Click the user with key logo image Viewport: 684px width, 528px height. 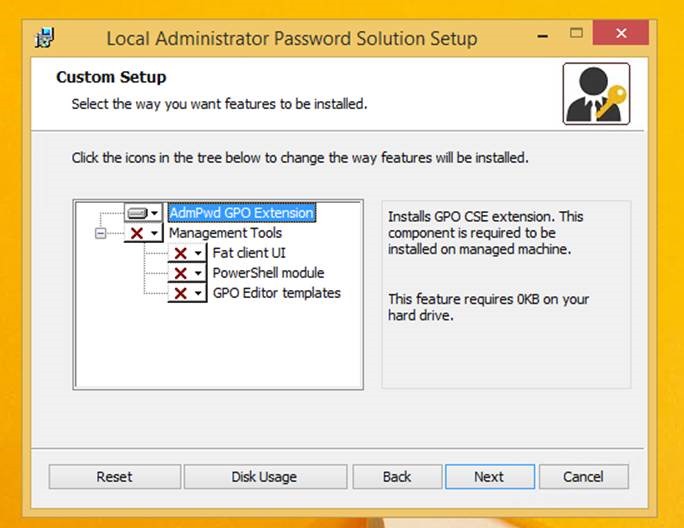click(596, 94)
